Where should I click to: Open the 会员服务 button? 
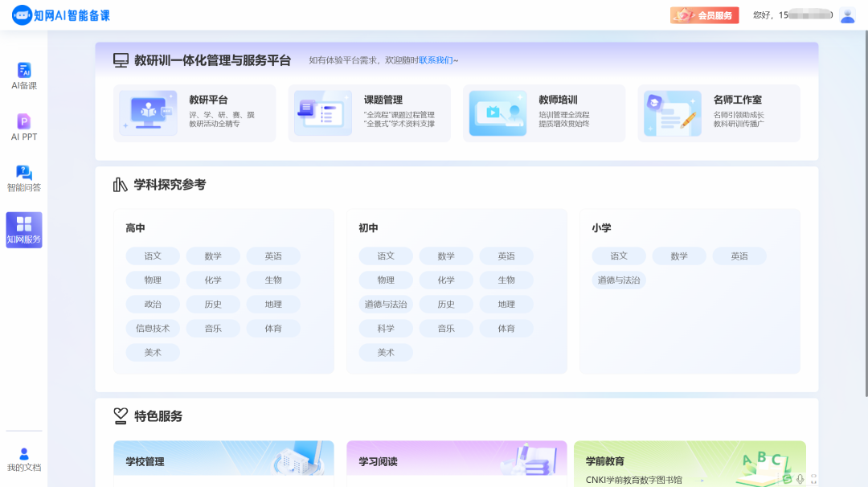tap(704, 15)
